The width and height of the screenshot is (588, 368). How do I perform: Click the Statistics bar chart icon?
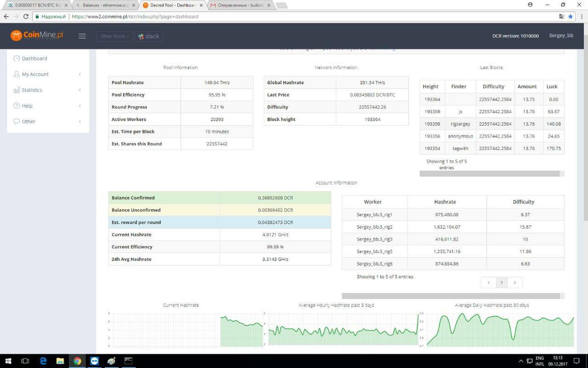17,90
